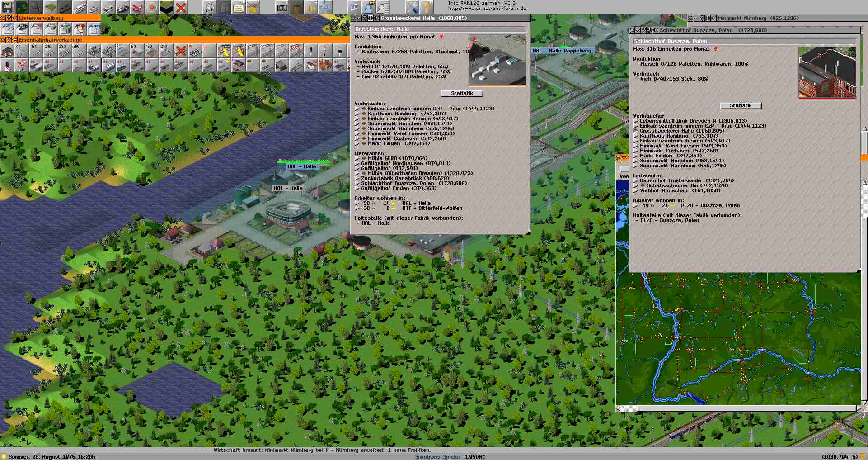Select the 350 km/h rail track tool
This screenshot has width=868, height=460.
pos(79,51)
